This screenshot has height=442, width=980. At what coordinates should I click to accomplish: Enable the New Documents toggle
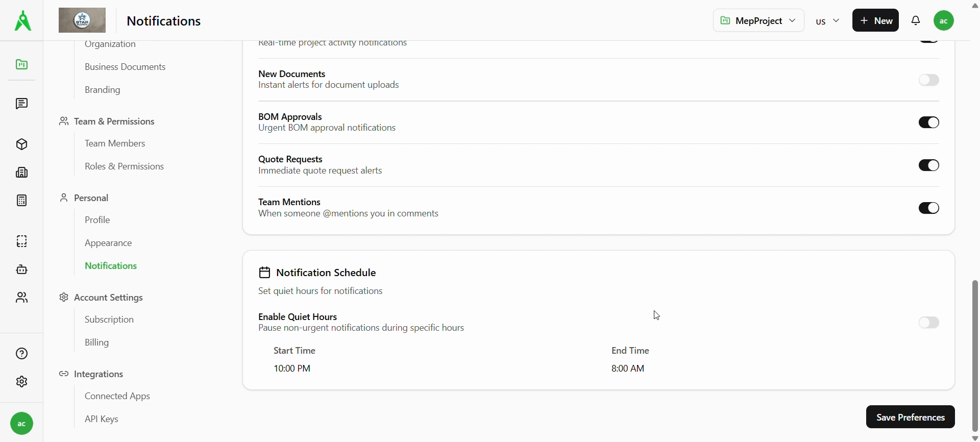[x=928, y=80]
